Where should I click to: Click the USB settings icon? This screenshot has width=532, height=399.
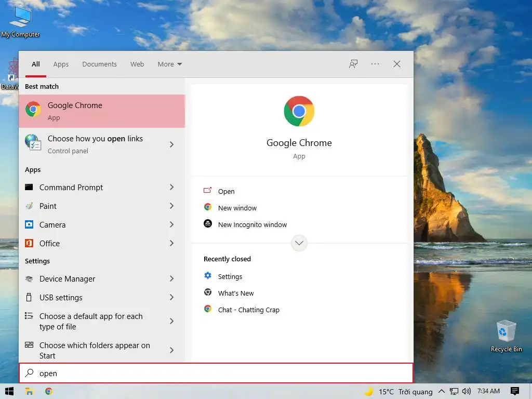point(29,298)
